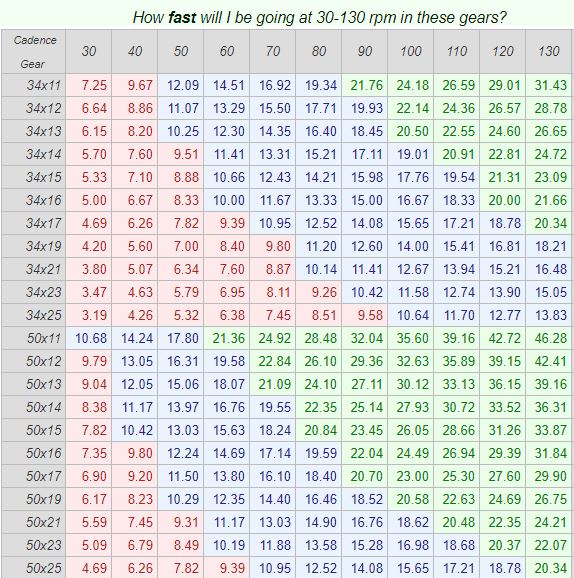The width and height of the screenshot is (574, 578).
Task: Select the 20.00 cell in 34x16 row
Action: click(x=503, y=200)
